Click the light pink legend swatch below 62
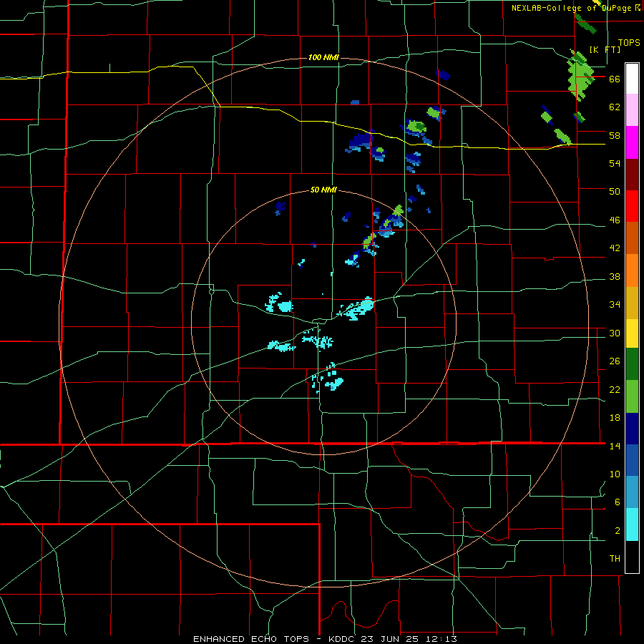 click(x=632, y=110)
